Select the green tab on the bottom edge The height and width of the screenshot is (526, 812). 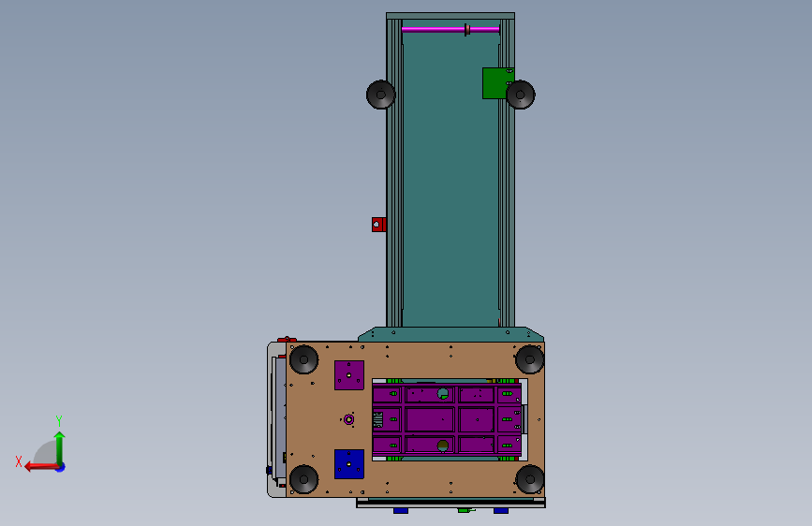point(464,510)
